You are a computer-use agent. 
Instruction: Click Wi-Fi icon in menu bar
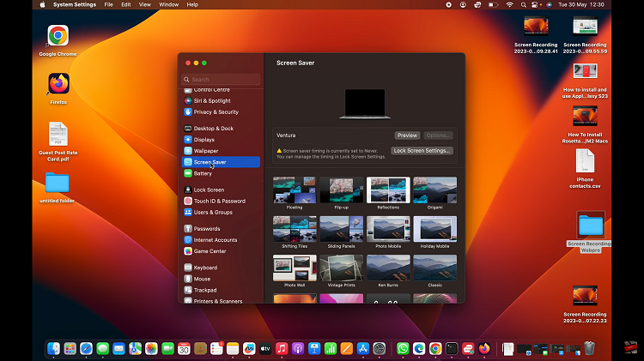click(x=510, y=4)
